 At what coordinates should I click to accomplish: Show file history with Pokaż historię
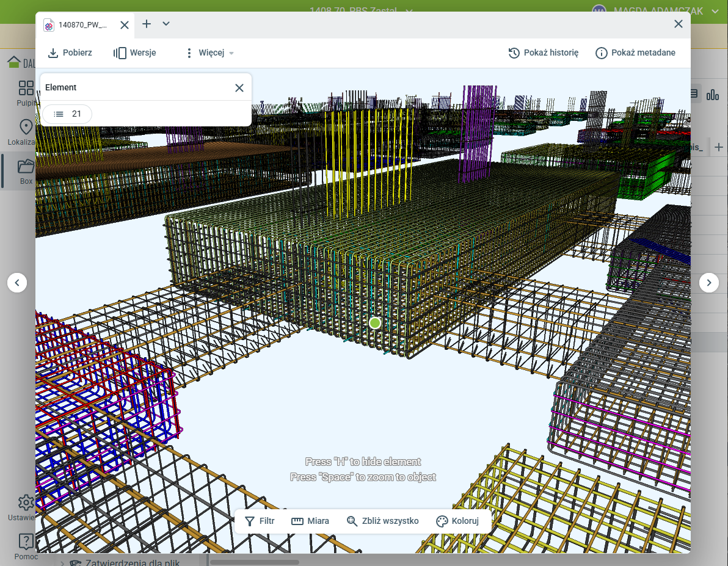coord(544,53)
